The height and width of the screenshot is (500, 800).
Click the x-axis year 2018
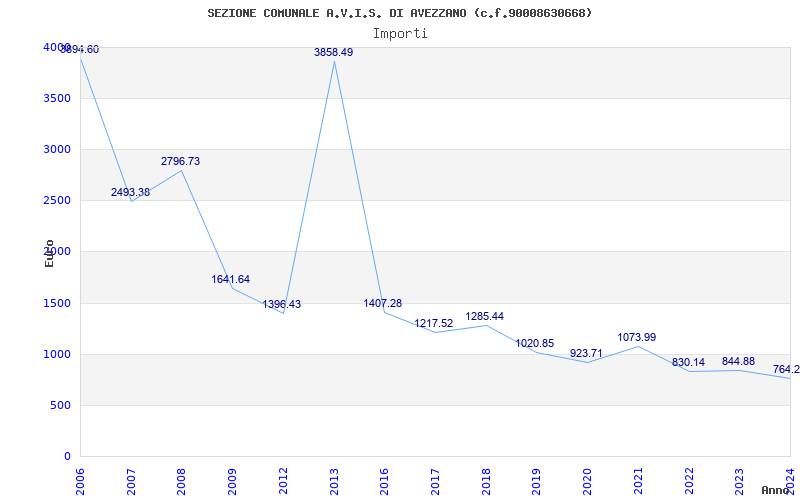pos(486,481)
